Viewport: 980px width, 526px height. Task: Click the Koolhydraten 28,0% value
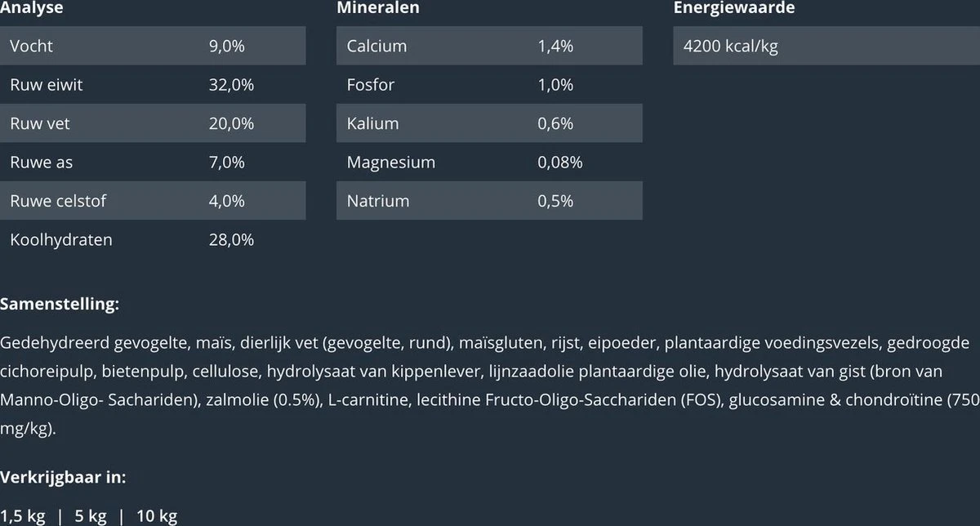tap(231, 240)
